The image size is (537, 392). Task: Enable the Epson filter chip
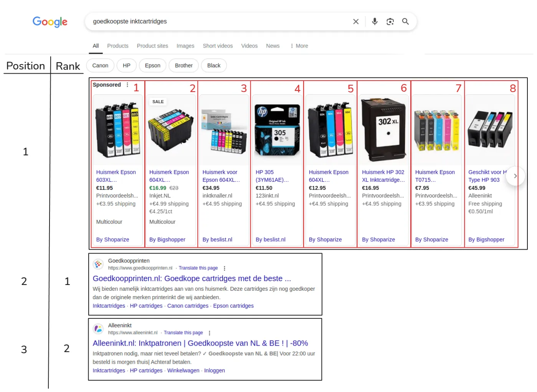pos(152,65)
